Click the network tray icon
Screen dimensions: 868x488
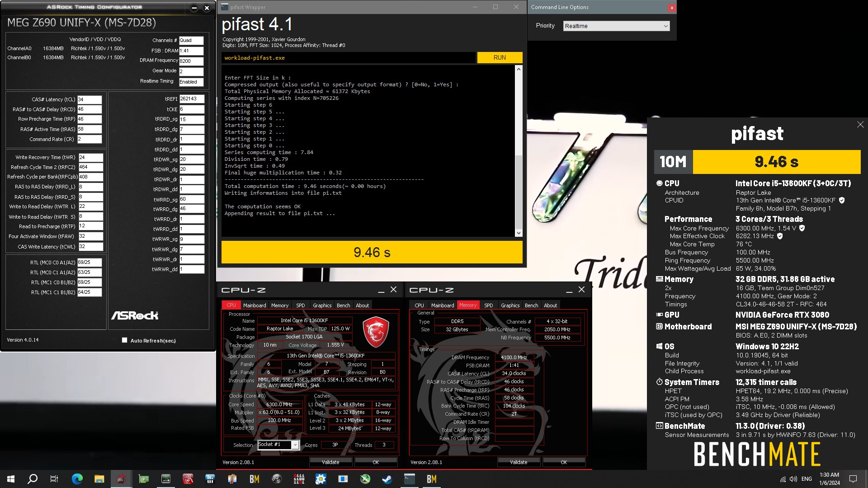point(783,479)
